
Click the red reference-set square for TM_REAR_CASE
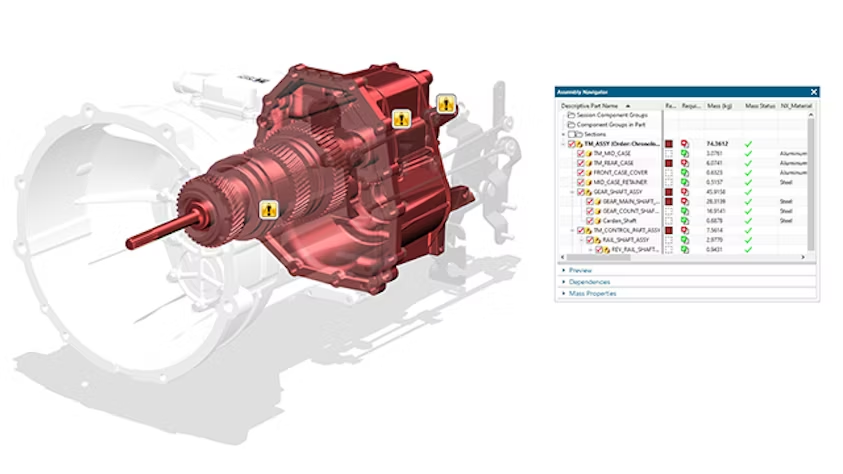pos(669,163)
